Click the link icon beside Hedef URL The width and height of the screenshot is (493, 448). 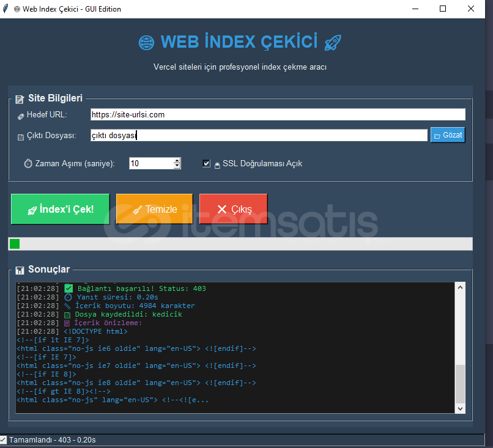20,116
